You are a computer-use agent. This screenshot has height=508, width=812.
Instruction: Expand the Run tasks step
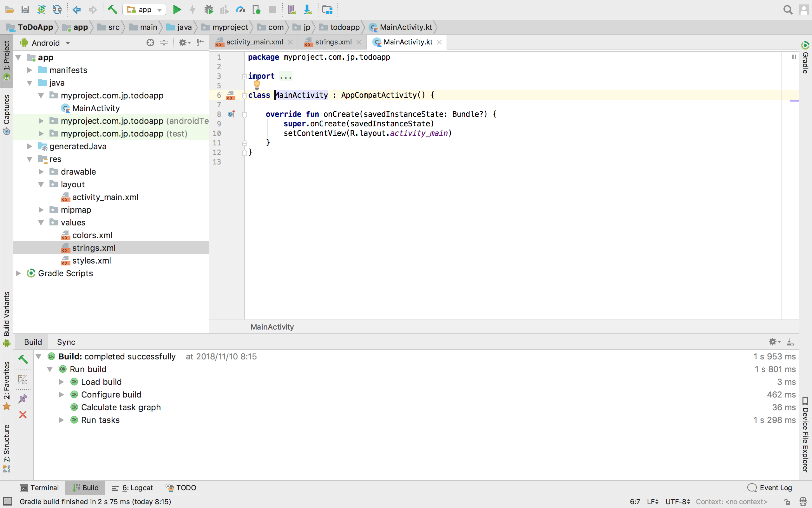[62, 420]
